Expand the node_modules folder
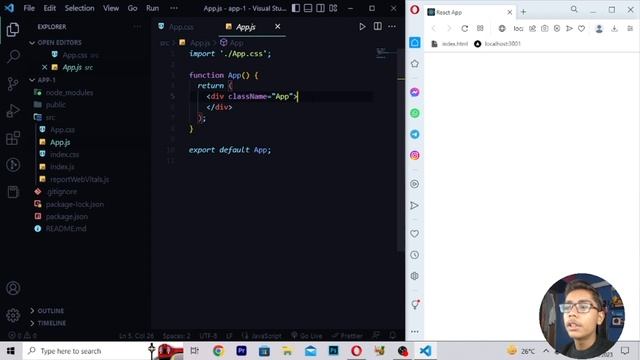The width and height of the screenshot is (640, 360). (69, 93)
